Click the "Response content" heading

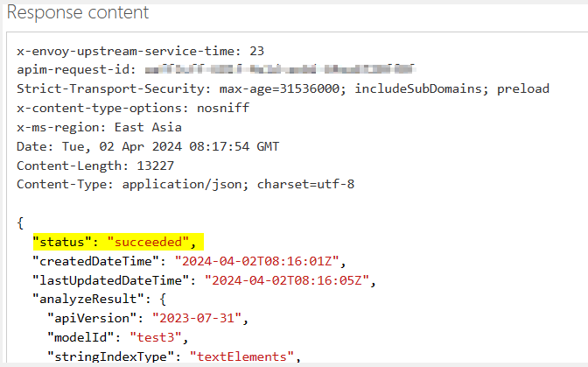click(x=78, y=12)
